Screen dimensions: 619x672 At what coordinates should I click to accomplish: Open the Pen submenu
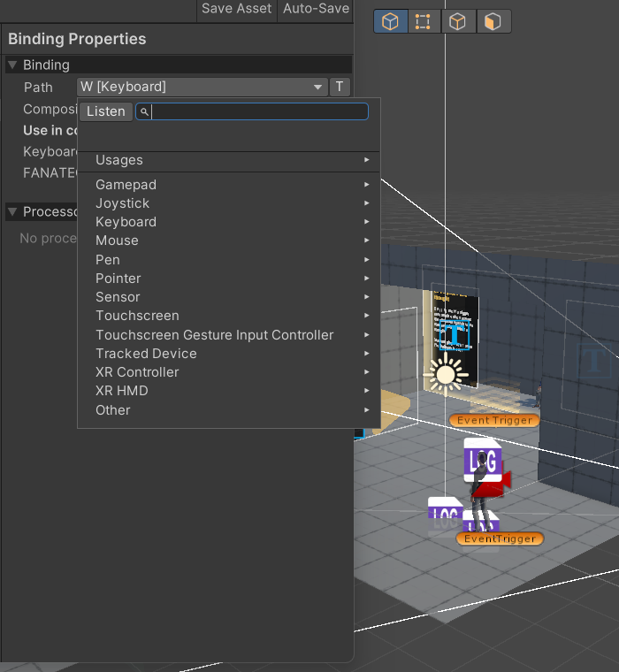pyautogui.click(x=229, y=260)
